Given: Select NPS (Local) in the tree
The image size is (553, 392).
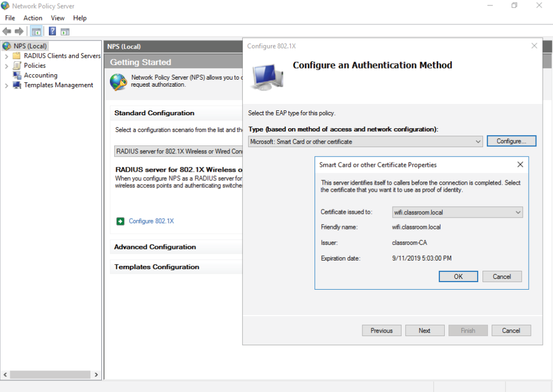Looking at the screenshot, I should (x=30, y=46).
